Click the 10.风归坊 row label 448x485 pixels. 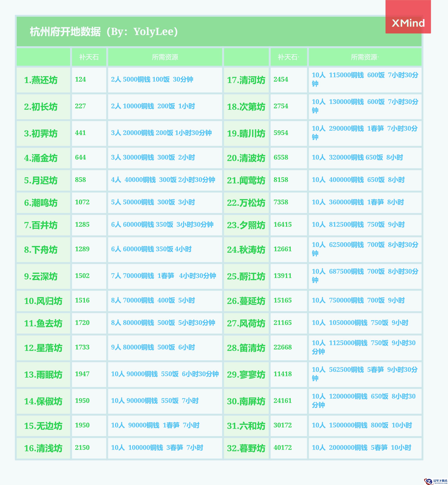click(43, 301)
